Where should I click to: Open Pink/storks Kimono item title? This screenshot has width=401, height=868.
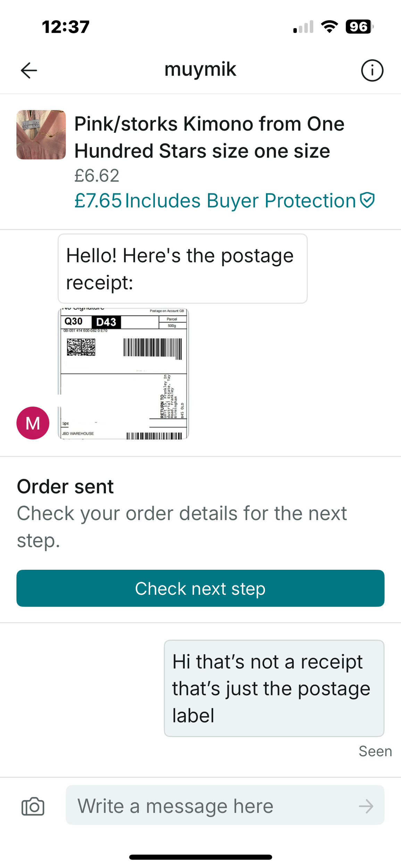click(x=209, y=137)
